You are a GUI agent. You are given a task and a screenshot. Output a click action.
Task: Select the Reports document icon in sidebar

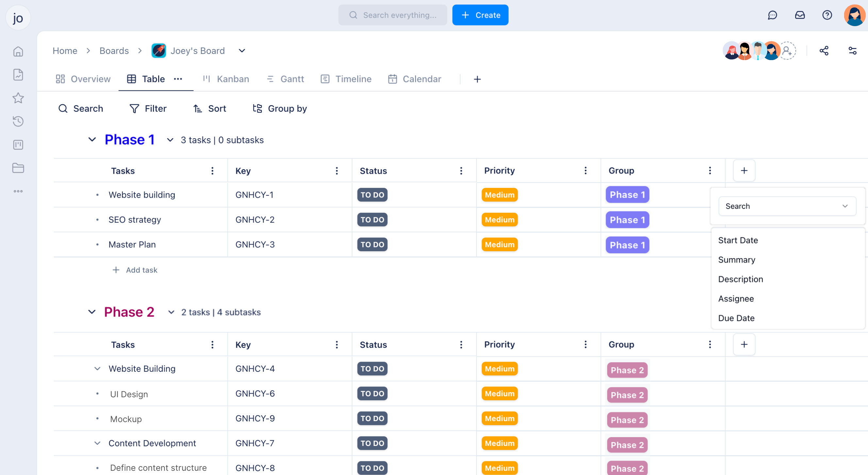click(18, 75)
